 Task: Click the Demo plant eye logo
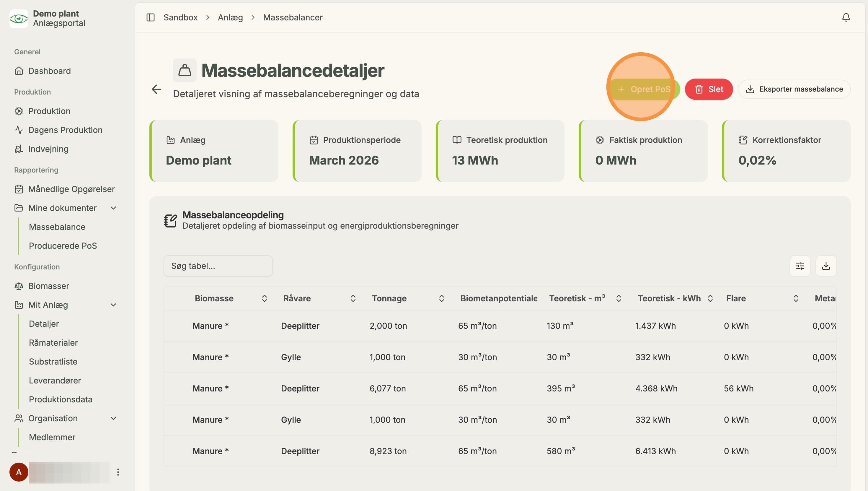[x=19, y=19]
